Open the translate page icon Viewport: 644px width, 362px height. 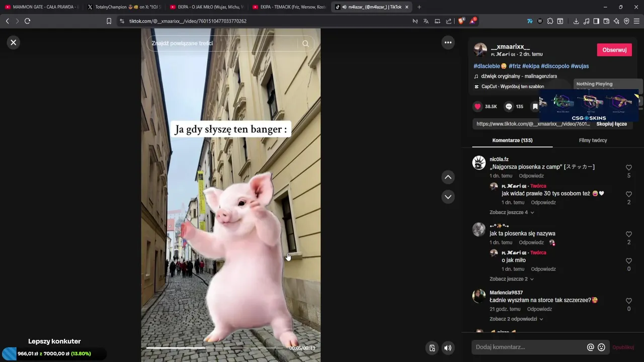coord(426,21)
